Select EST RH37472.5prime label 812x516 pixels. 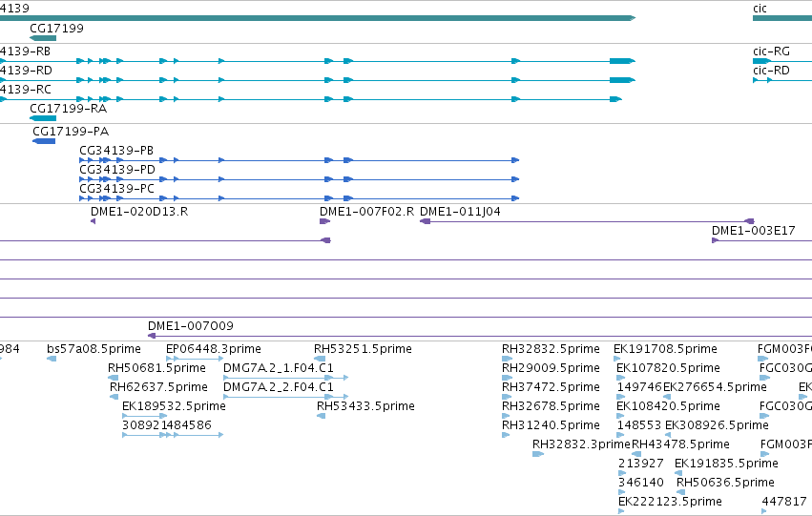tap(551, 386)
